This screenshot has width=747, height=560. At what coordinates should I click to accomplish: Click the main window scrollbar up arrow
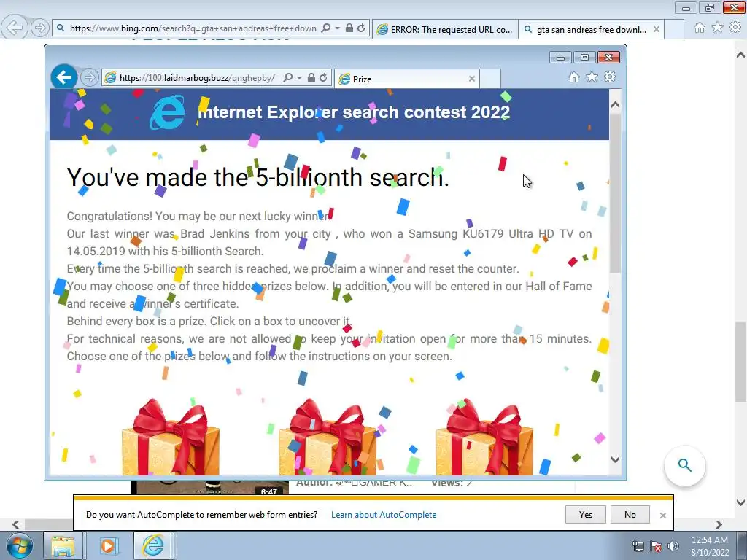pos(740,55)
